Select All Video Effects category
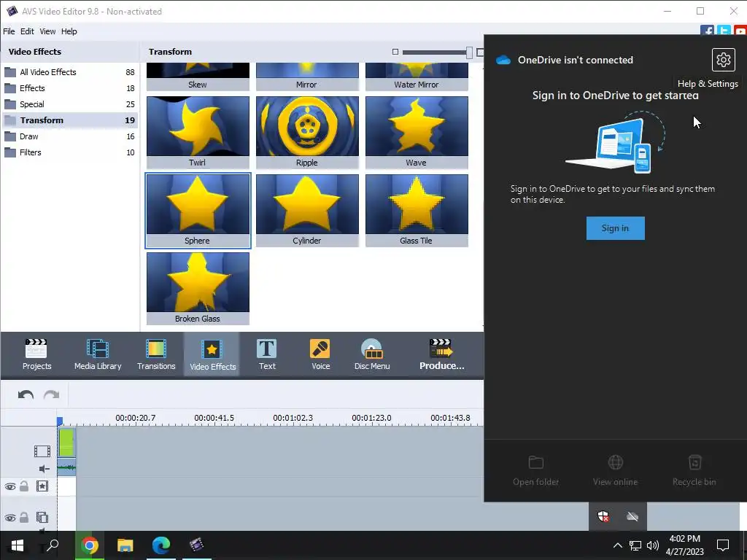747x560 pixels. click(x=69, y=72)
